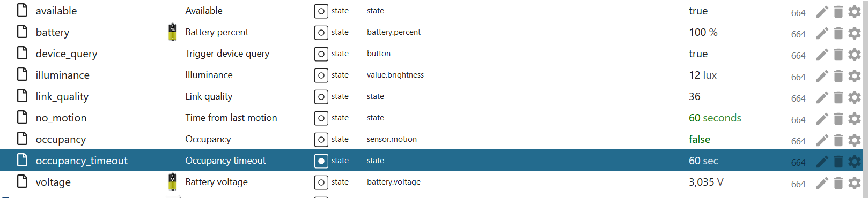Click pencil icon on illuminance row
Screen dimensions: 868x198
822,76
